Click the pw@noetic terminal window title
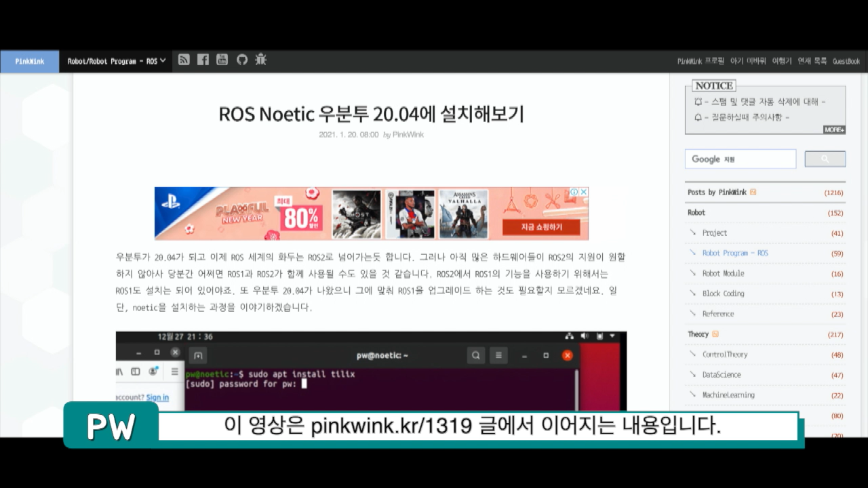Viewport: 868px width, 488px height. (382, 355)
